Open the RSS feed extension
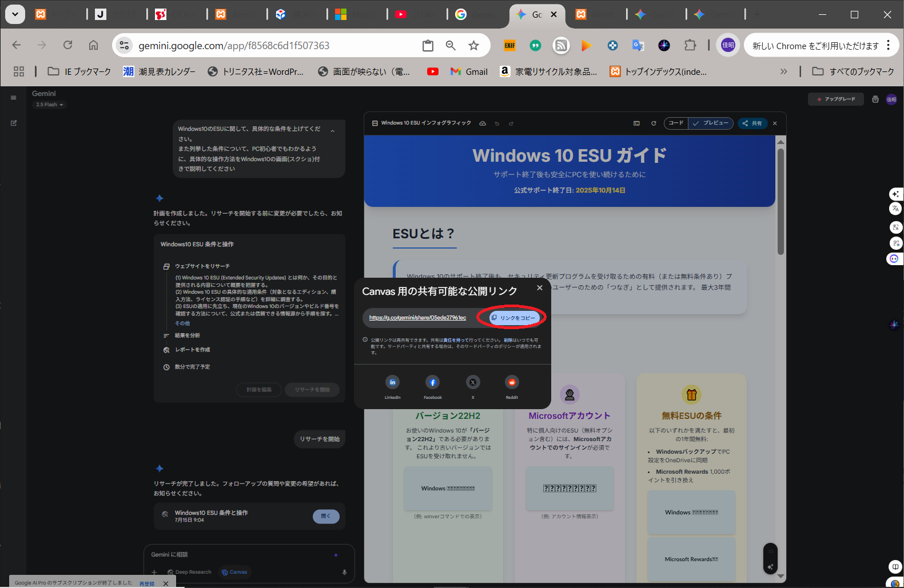This screenshot has width=904, height=588. (x=561, y=46)
